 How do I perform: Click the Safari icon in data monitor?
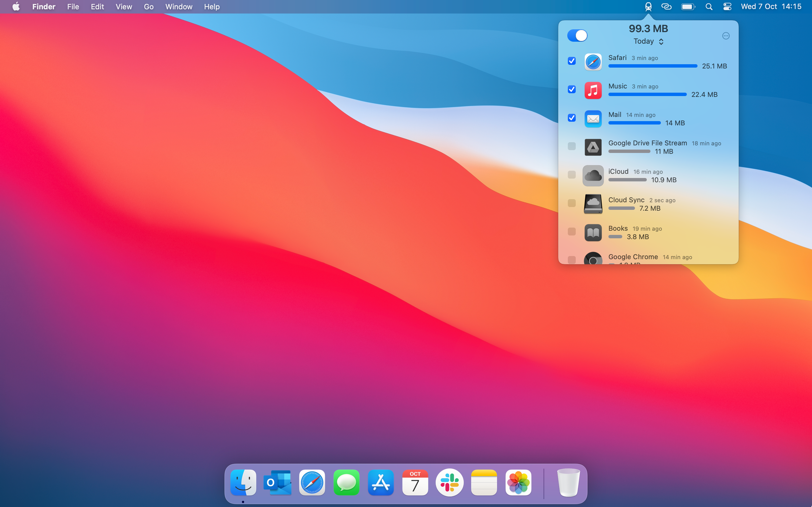tap(593, 61)
